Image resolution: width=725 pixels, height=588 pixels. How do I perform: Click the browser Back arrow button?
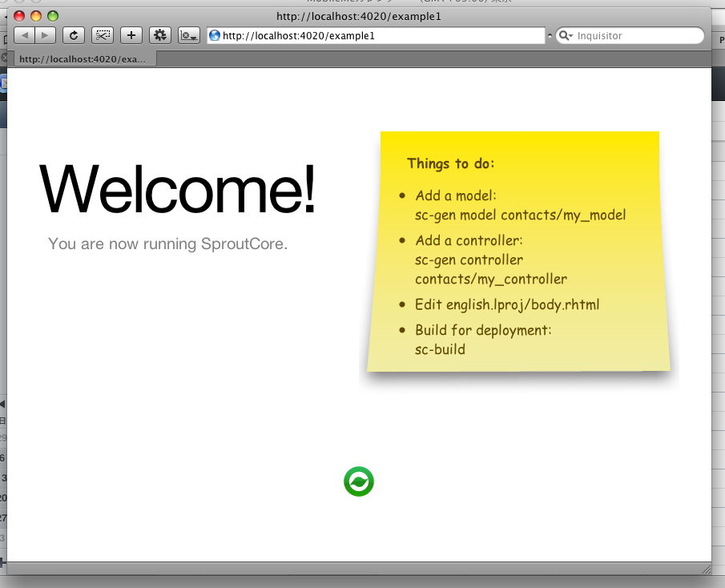[x=25, y=35]
